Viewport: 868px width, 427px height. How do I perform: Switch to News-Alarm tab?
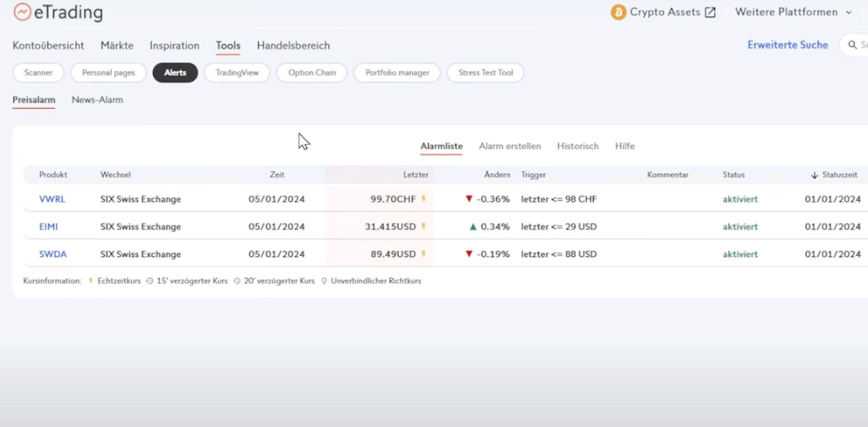point(97,100)
